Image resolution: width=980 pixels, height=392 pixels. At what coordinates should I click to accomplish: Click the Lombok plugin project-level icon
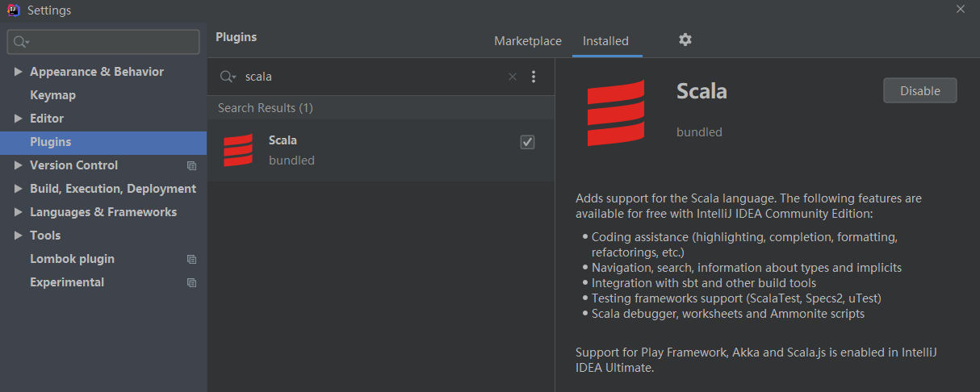(191, 260)
